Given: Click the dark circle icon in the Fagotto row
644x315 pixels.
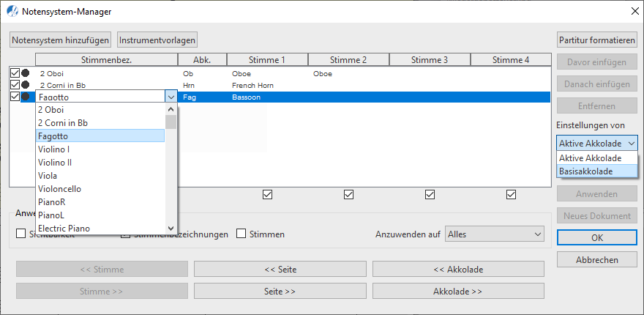Looking at the screenshot, I should pos(26,97).
